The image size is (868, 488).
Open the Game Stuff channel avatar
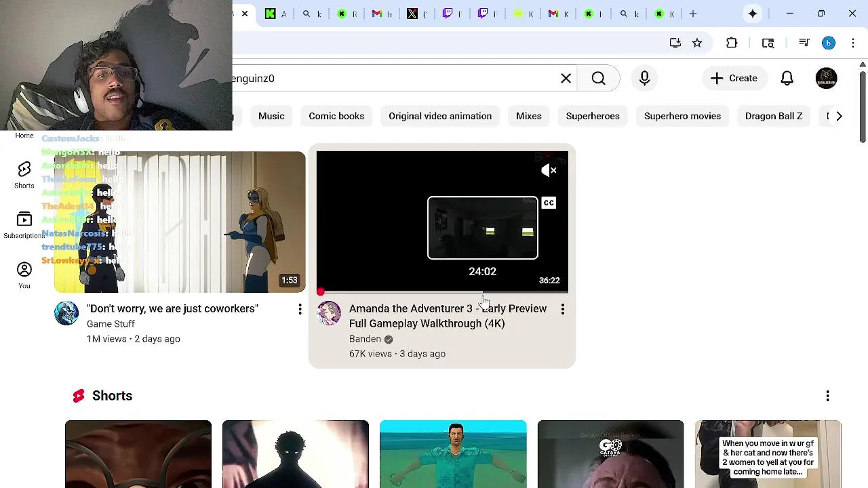coord(66,313)
